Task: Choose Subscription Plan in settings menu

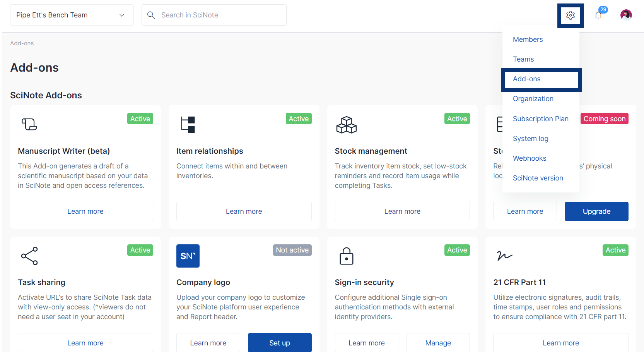Action: pos(540,119)
